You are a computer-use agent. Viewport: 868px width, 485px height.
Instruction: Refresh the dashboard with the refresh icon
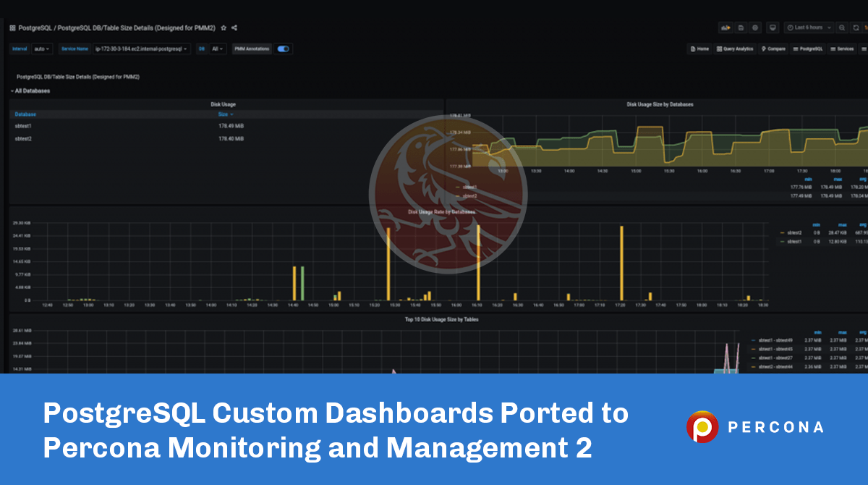click(x=856, y=28)
